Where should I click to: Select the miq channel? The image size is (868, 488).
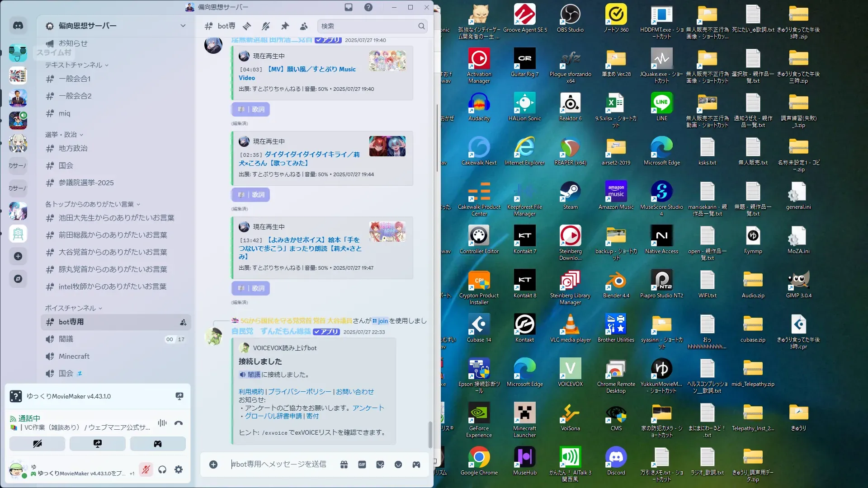pyautogui.click(x=64, y=113)
